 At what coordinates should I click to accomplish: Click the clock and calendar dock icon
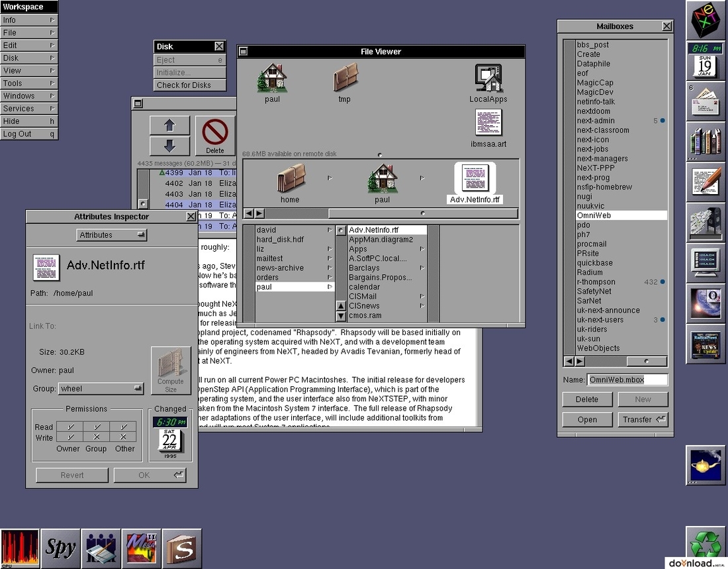click(705, 61)
